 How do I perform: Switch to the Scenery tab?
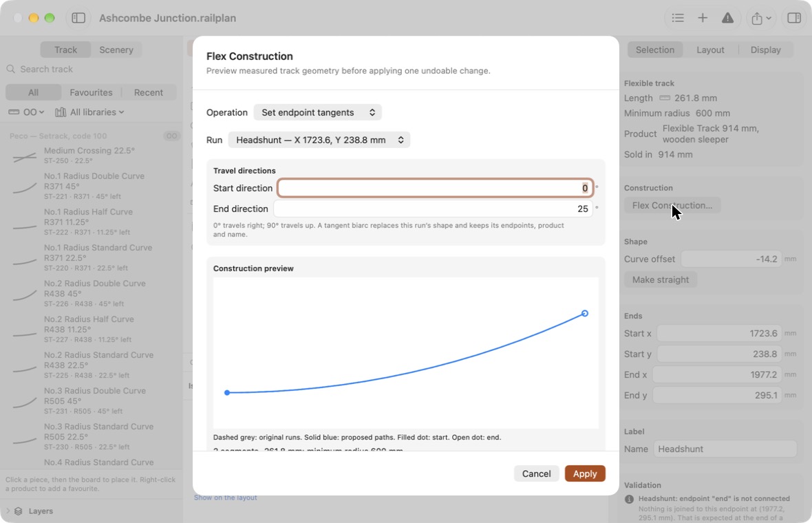pyautogui.click(x=116, y=50)
